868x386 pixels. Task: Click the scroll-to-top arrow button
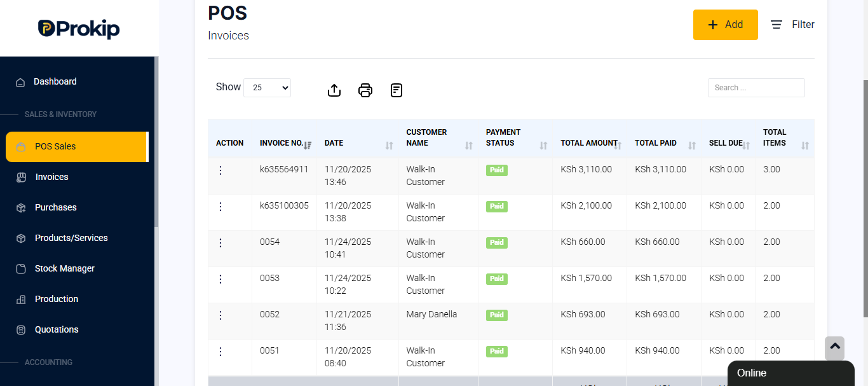tap(835, 348)
